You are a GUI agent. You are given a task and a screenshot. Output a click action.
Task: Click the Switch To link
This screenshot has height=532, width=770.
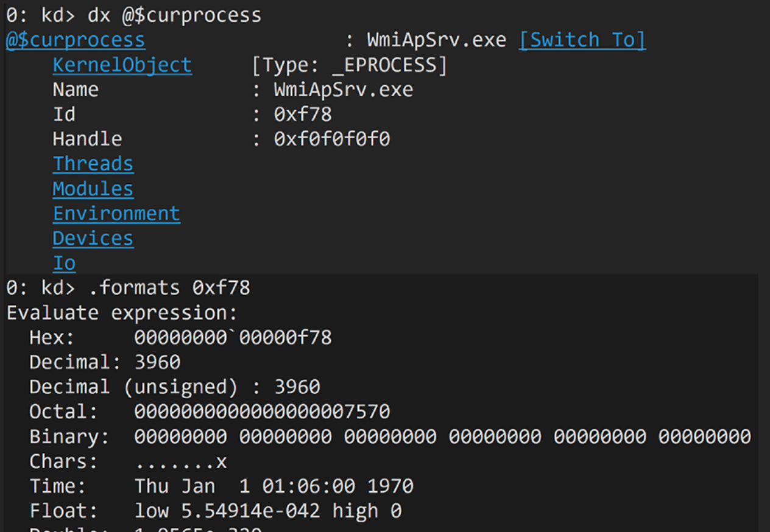pyautogui.click(x=582, y=40)
